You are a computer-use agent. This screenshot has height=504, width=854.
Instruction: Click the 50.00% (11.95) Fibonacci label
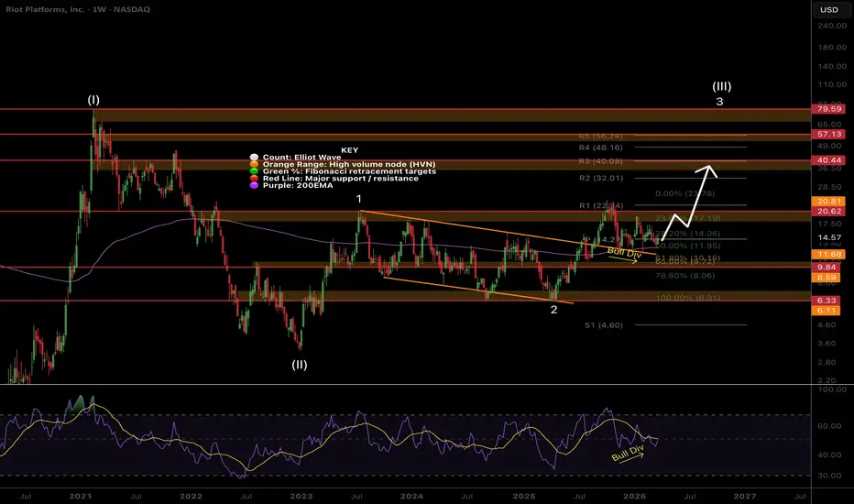click(x=688, y=246)
